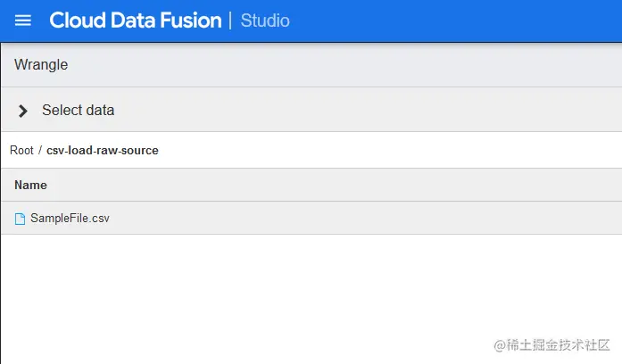Screen dimensions: 622x364
Task: Expand the Select data chevron arrow
Action: pyautogui.click(x=23, y=111)
